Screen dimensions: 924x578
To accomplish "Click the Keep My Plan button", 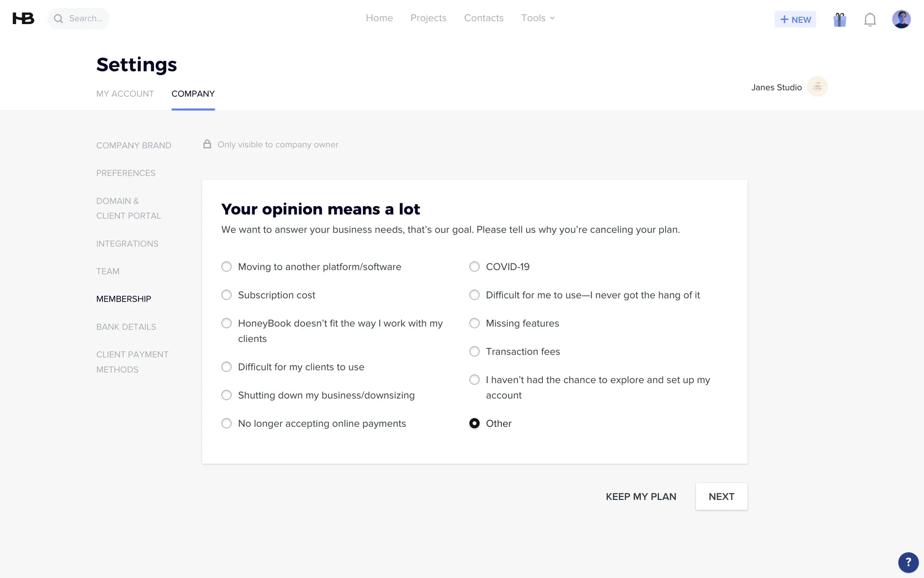I will [641, 497].
